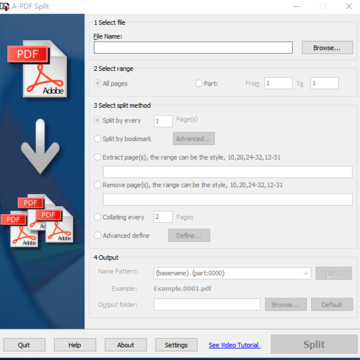Screen dimensions: 360x360
Task: Open the See Video Tutorial link
Action: tap(234, 345)
